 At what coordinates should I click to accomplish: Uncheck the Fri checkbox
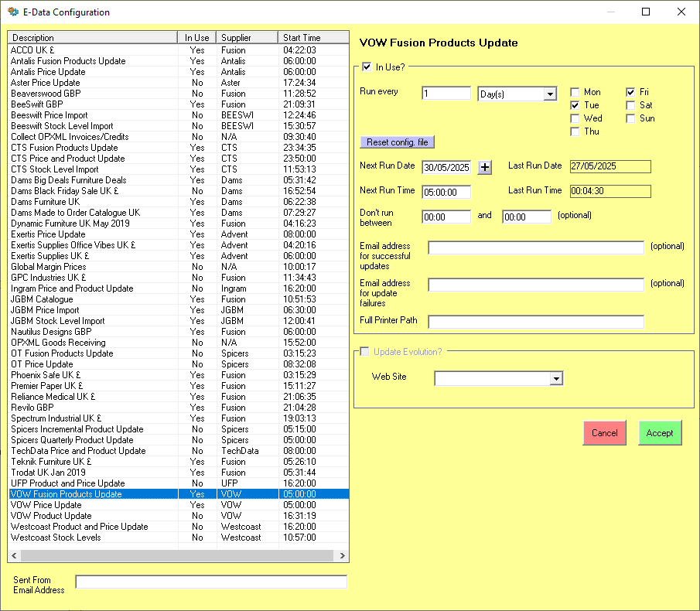click(630, 92)
